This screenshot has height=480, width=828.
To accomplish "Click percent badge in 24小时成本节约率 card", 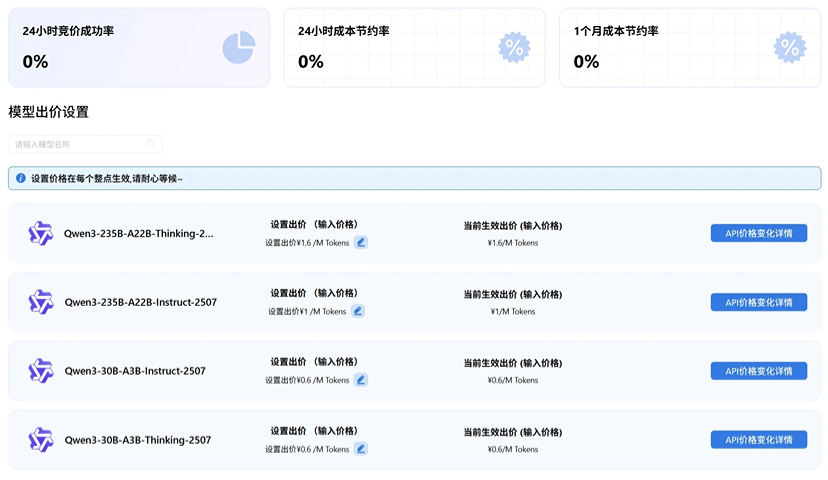I will pyautogui.click(x=514, y=47).
